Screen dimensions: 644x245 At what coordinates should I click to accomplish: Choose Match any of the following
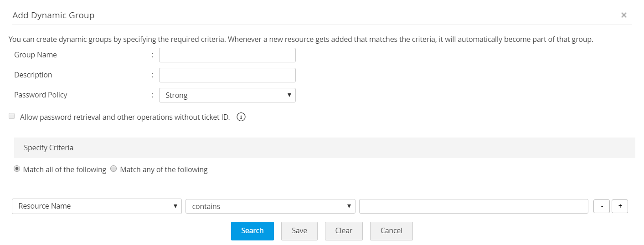click(114, 169)
